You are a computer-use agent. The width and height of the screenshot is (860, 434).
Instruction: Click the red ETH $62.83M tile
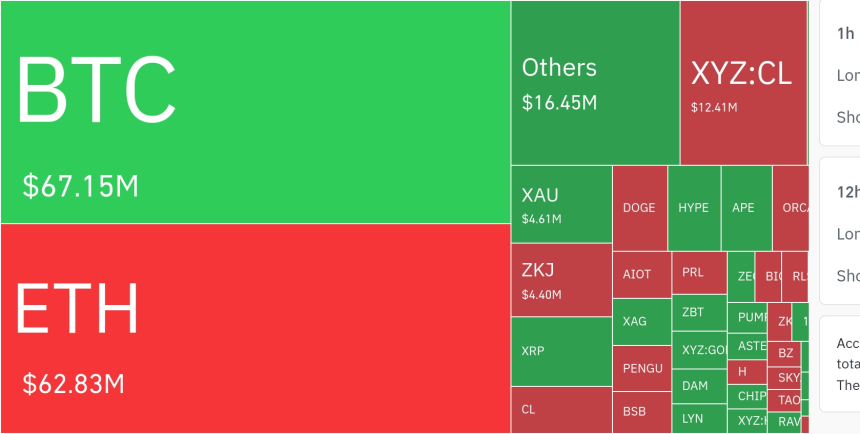tap(255, 328)
